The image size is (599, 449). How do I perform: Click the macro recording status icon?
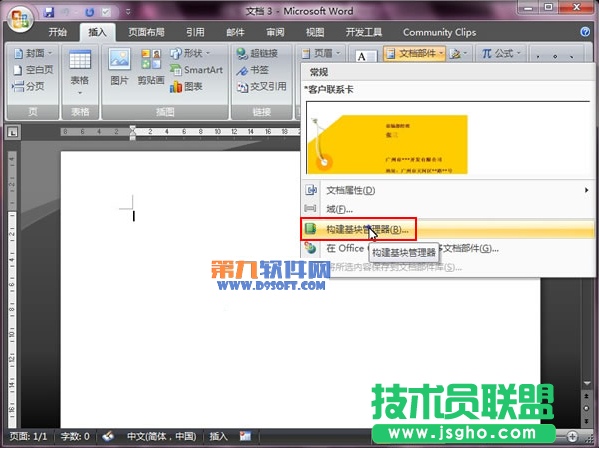pyautogui.click(x=245, y=436)
